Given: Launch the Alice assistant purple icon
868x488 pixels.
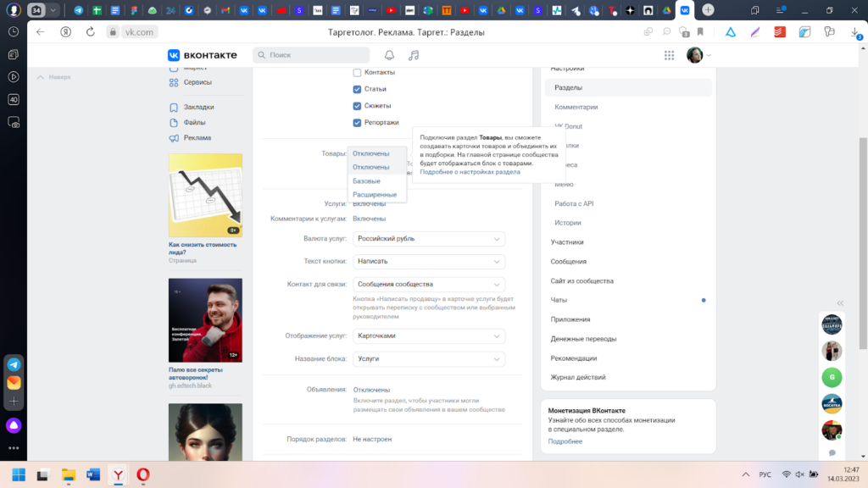Looking at the screenshot, I should click(14, 425).
